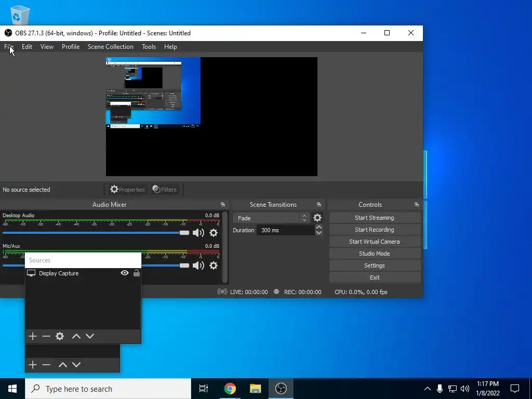Pop out the Scene Transitions dock
532x399 pixels.
tap(319, 205)
